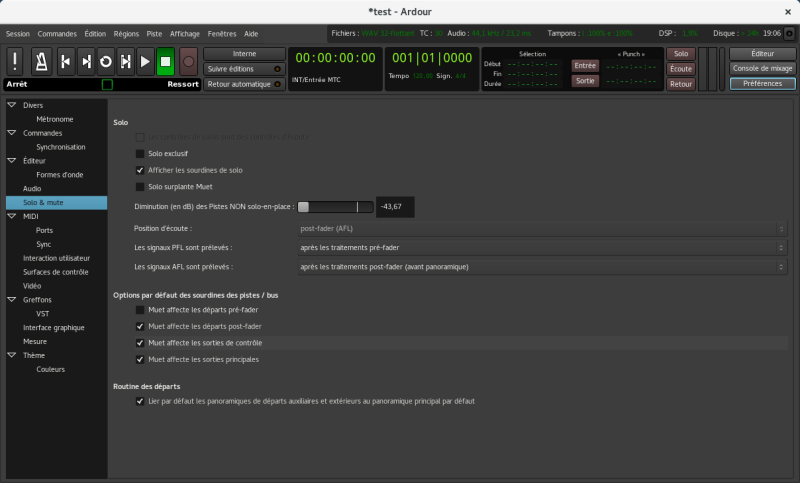This screenshot has height=483, width=800.
Task: Open the Interne sync source button
Action: pos(244,54)
